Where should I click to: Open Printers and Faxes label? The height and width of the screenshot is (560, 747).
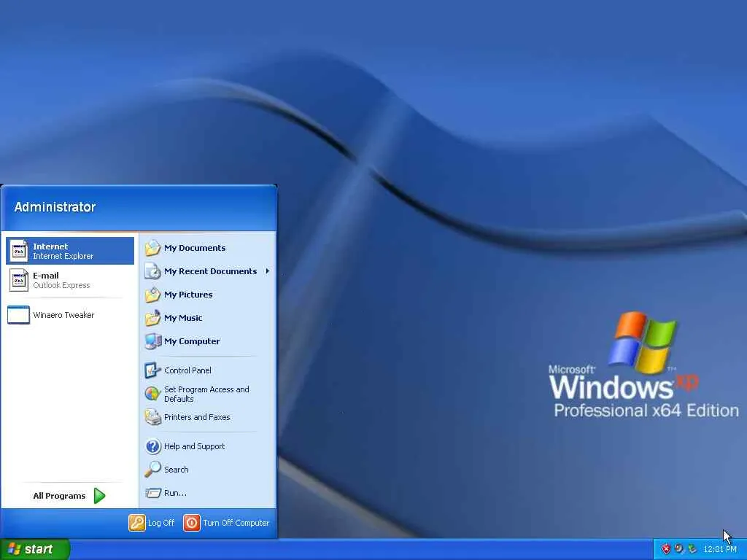pyautogui.click(x=197, y=416)
